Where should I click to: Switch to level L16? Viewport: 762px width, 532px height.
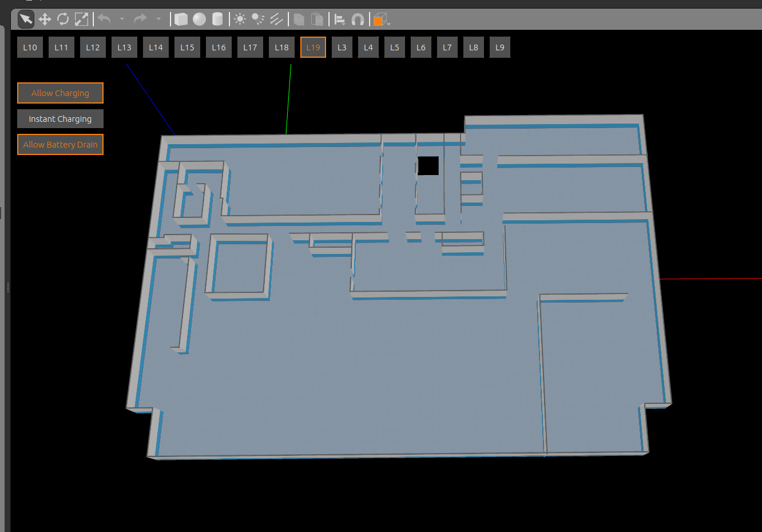(219, 47)
